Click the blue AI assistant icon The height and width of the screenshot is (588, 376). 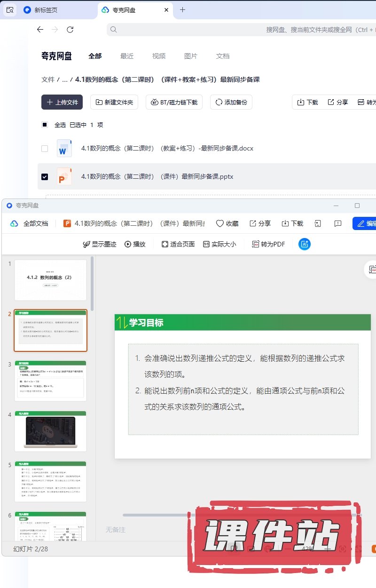tap(305, 244)
